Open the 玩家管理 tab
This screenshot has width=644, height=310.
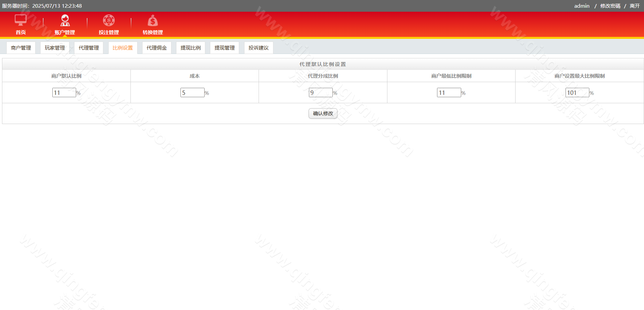(x=55, y=48)
